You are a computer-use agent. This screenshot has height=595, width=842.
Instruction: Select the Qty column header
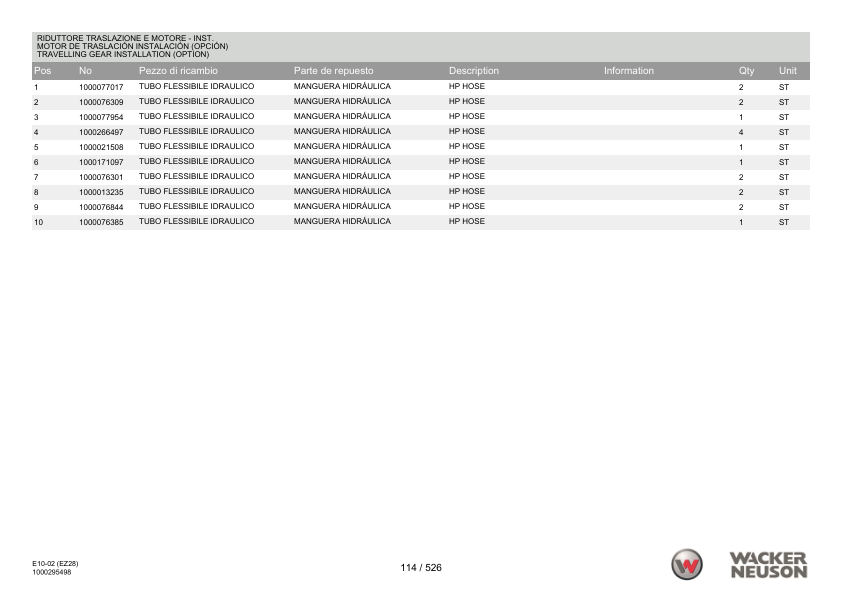coord(746,71)
